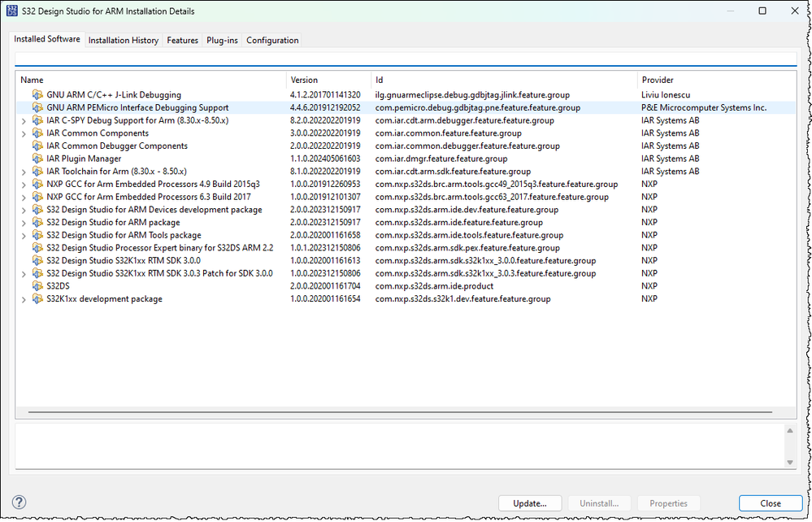Switch to the Plug-ins tab
The height and width of the screenshot is (522, 812).
point(222,40)
